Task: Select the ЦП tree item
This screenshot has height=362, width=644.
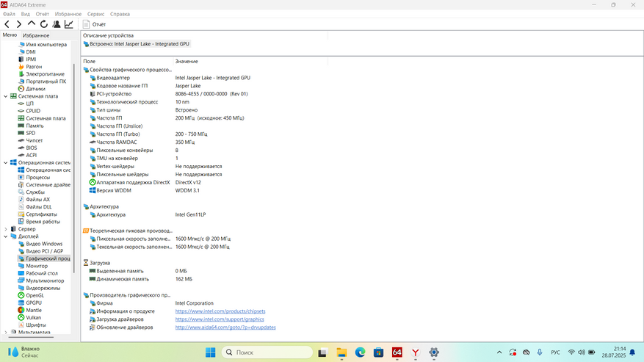Action: click(x=26, y=104)
